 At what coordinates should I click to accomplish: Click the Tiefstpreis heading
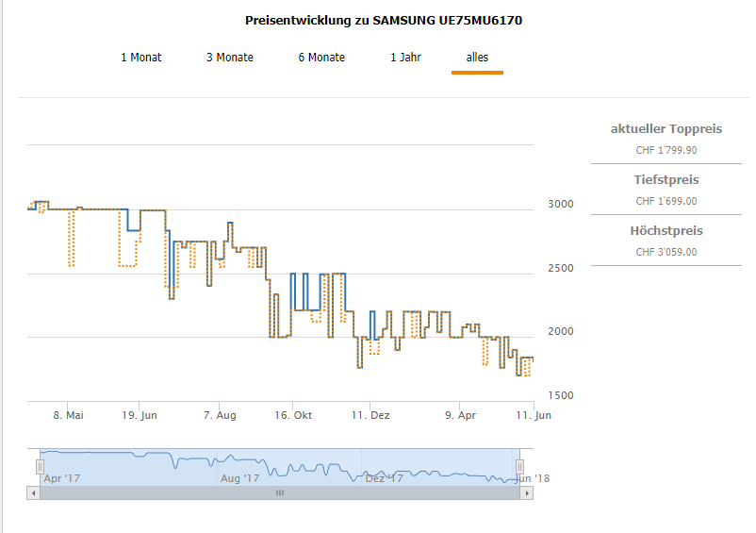(666, 179)
